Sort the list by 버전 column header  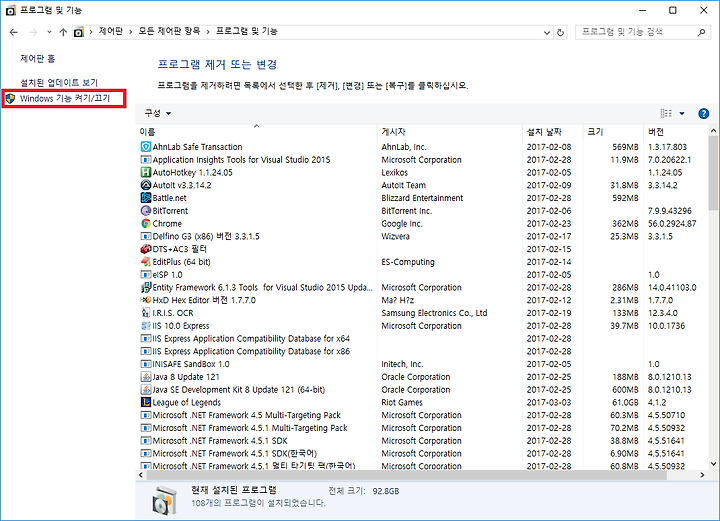[x=676, y=132]
